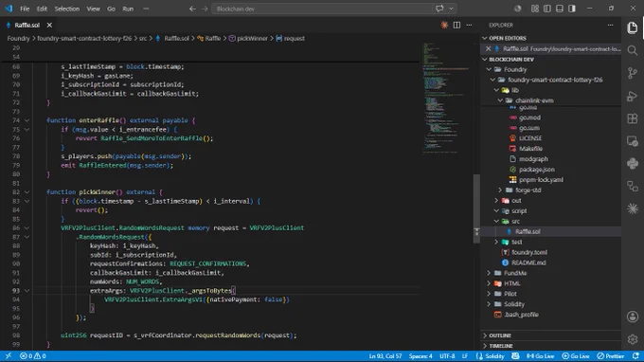Screen dimensions: 644x362
Task: Close the Raffle.sol editor tab
Action: pyautogui.click(x=49, y=25)
